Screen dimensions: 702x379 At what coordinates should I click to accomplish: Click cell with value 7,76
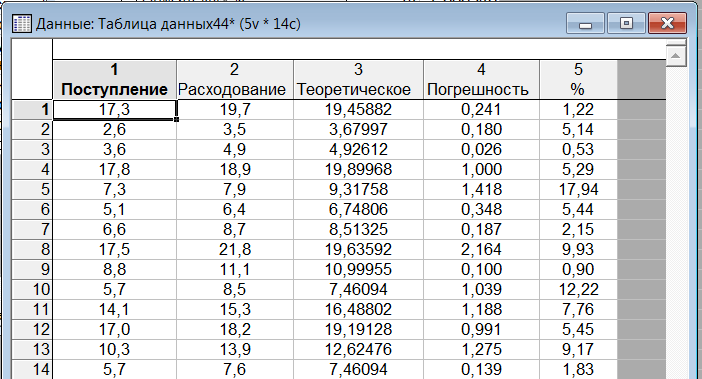pos(578,310)
